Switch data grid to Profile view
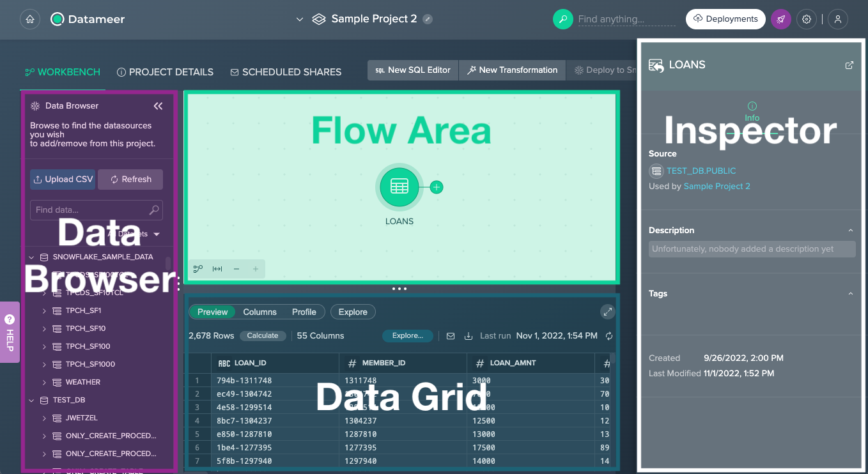Viewport: 868px width, 474px height. (x=304, y=312)
